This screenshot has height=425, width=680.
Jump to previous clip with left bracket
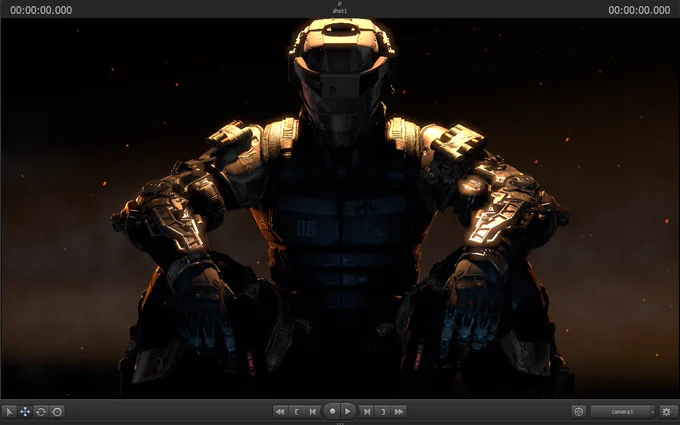tap(297, 411)
